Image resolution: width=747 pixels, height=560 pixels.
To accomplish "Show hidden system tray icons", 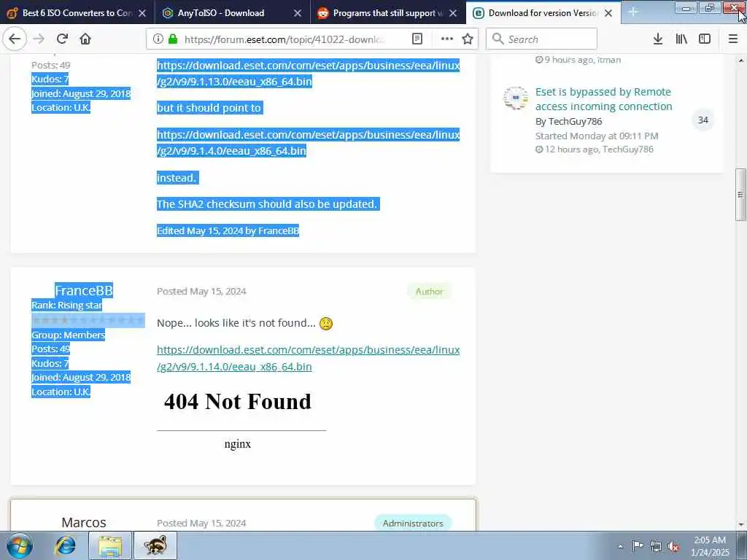I will [x=620, y=546].
